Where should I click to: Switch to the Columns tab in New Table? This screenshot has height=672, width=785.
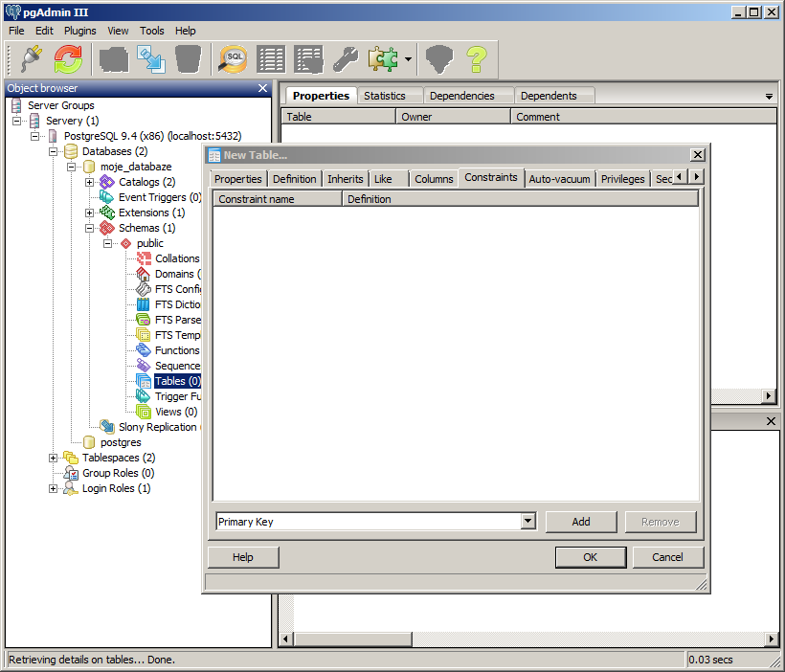pyautogui.click(x=434, y=179)
